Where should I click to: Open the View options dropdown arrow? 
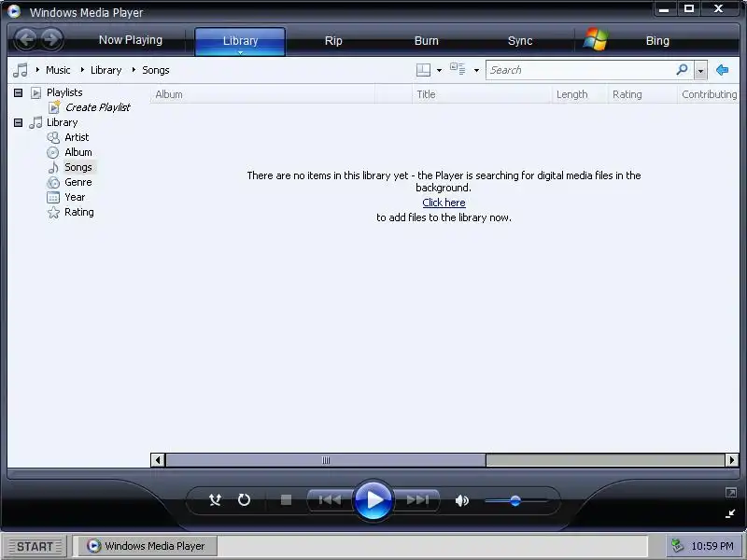[x=476, y=71]
